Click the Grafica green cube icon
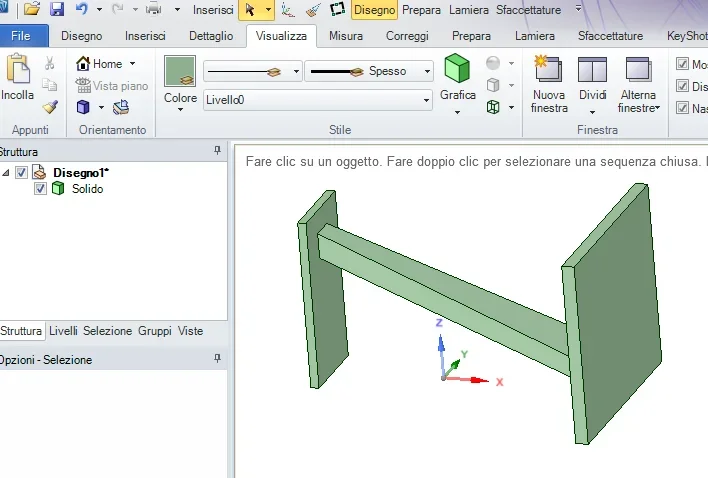708x478 pixels. point(457,70)
